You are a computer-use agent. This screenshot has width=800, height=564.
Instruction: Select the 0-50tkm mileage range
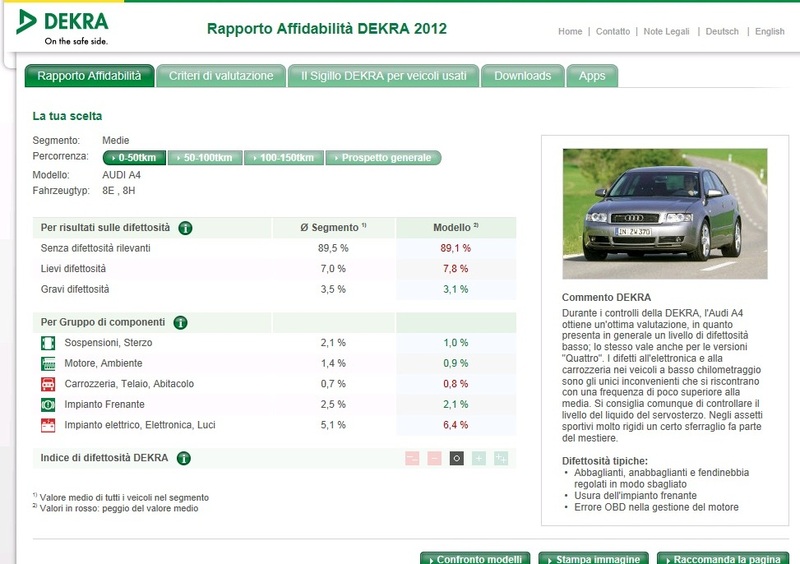(x=134, y=158)
